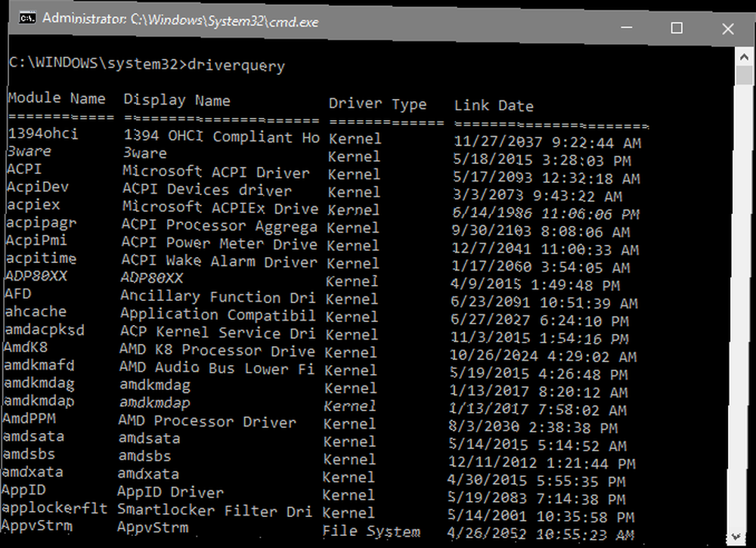
Task: Click the 'File System' driver type entry
Action: coord(371,531)
